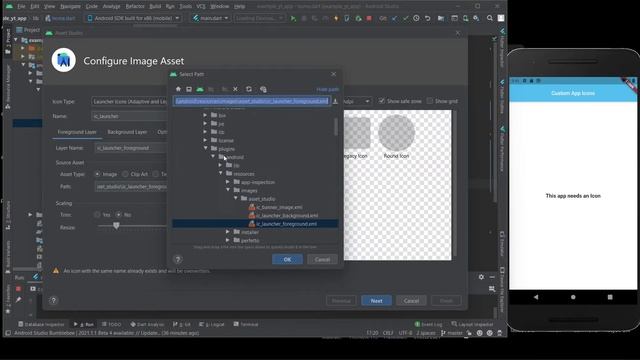Click Cancel in the Asset Studio wizard

click(411, 301)
